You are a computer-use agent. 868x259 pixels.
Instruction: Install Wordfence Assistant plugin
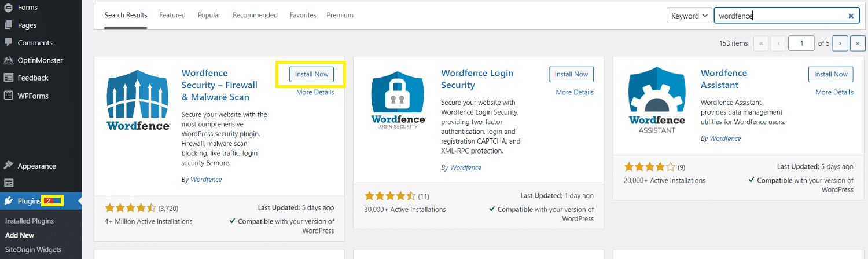click(830, 74)
